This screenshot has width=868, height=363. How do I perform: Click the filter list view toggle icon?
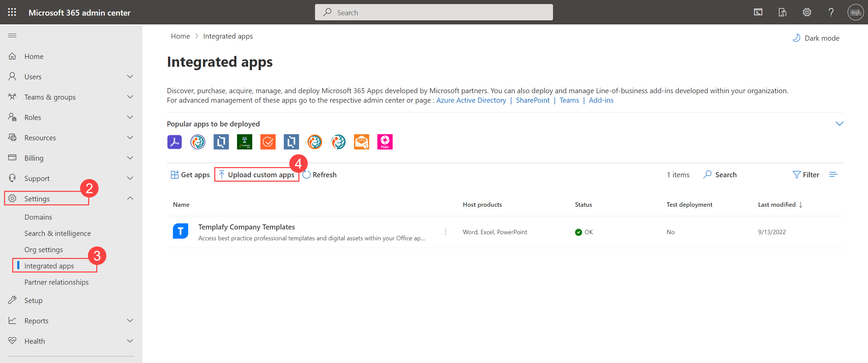(833, 175)
